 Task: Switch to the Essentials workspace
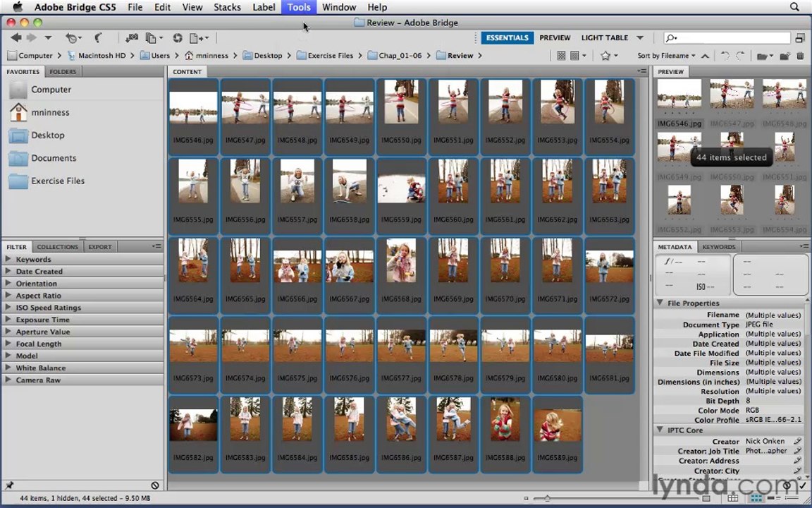(x=507, y=38)
